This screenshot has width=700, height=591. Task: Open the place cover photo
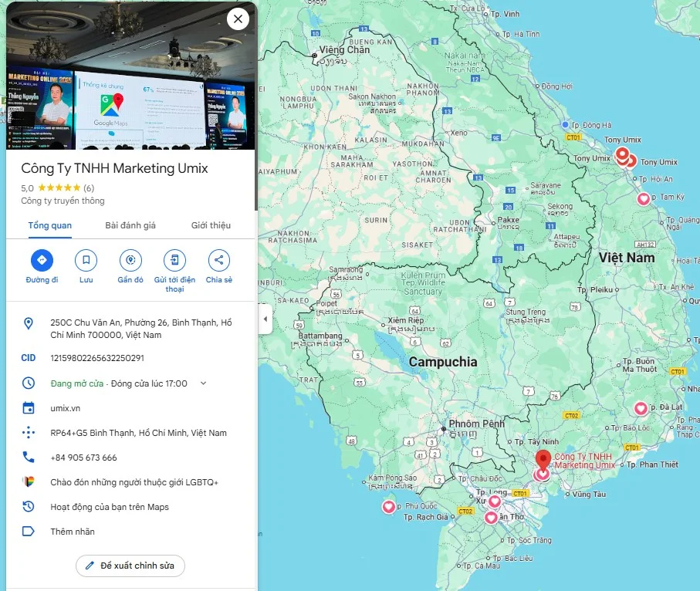coord(130,76)
